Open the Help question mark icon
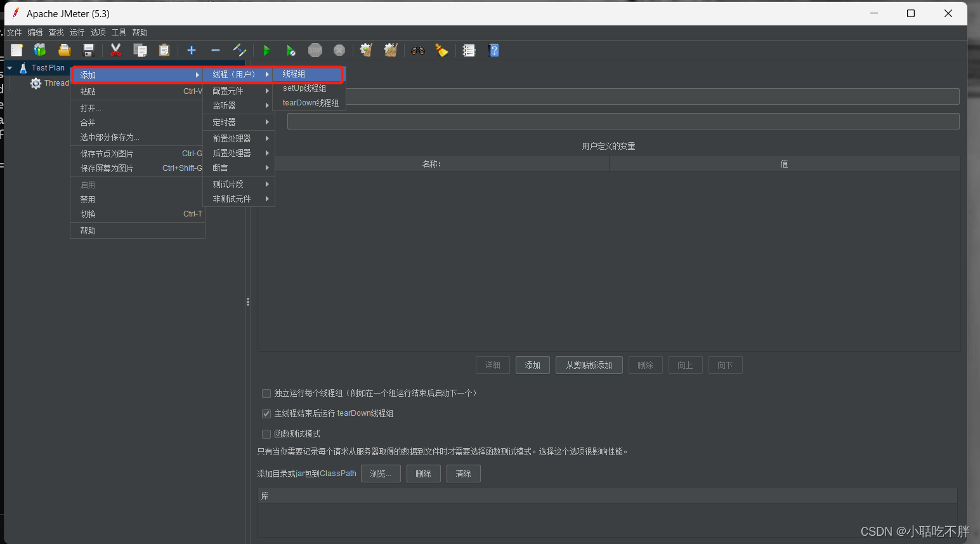 click(493, 50)
